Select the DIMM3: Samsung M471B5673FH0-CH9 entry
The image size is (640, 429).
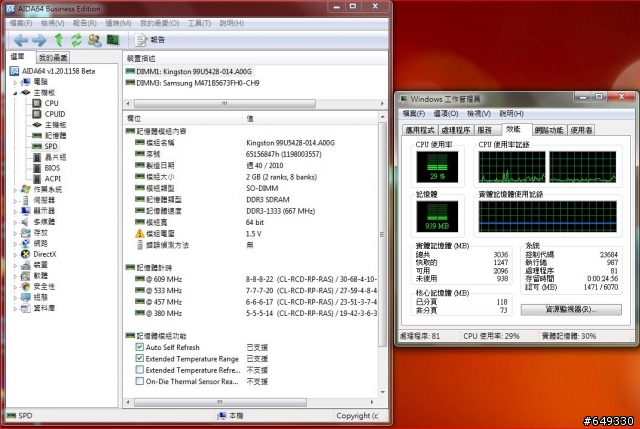198,83
